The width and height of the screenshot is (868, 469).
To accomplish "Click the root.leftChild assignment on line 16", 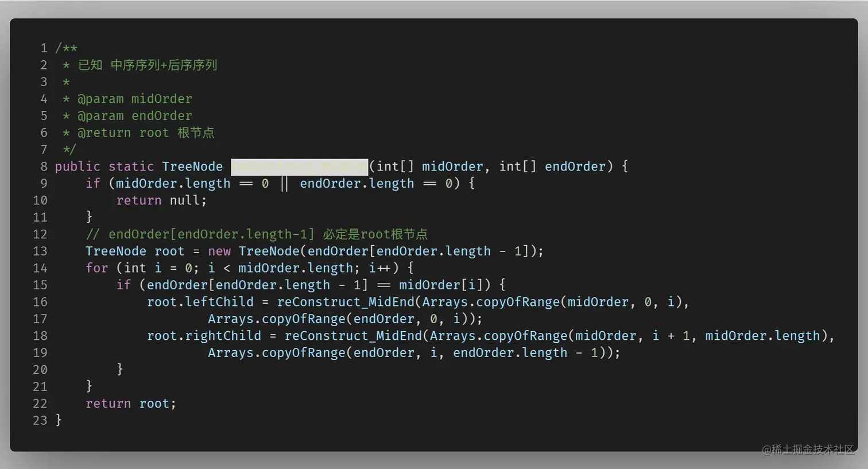I will click(200, 301).
